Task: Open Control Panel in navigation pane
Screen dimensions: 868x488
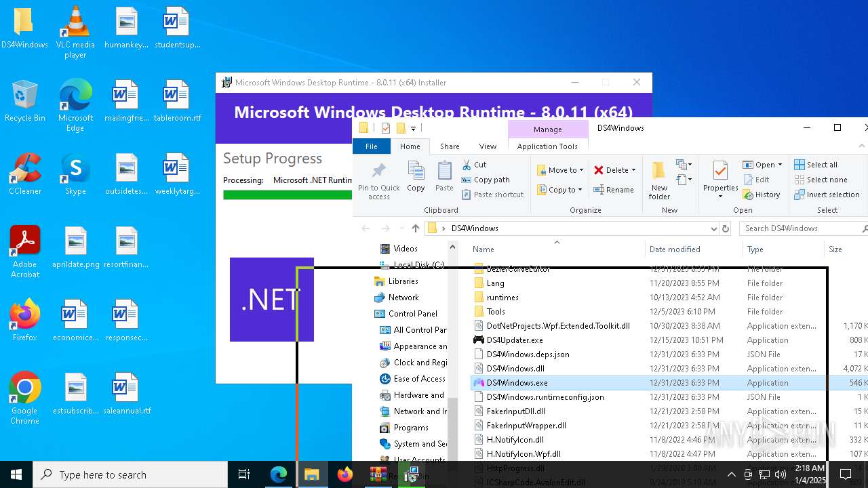Action: click(412, 314)
